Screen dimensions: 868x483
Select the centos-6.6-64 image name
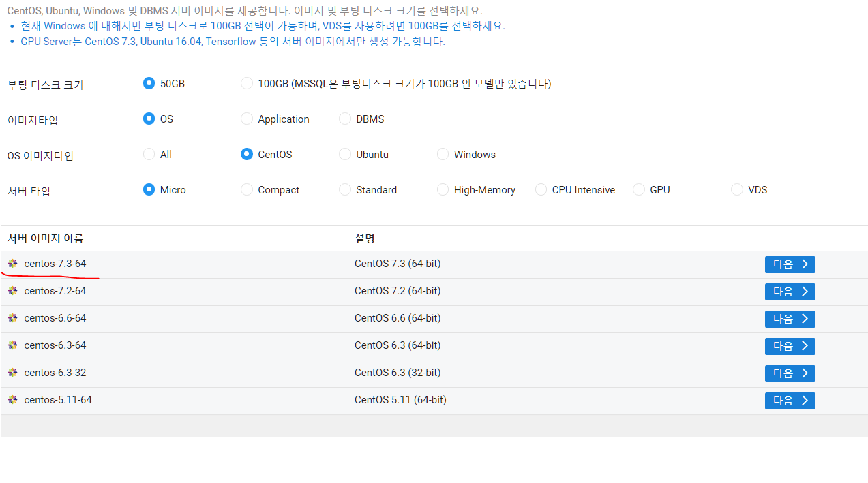pos(55,318)
